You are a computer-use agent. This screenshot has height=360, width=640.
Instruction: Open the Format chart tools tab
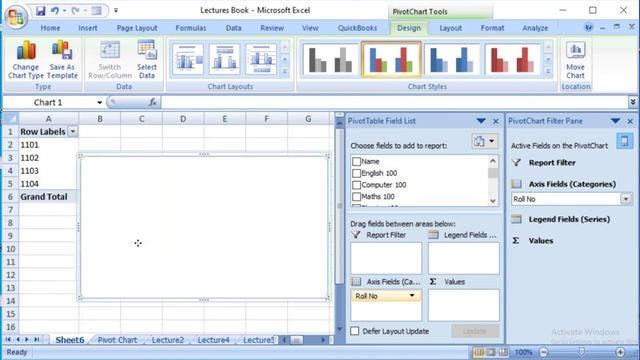click(492, 28)
